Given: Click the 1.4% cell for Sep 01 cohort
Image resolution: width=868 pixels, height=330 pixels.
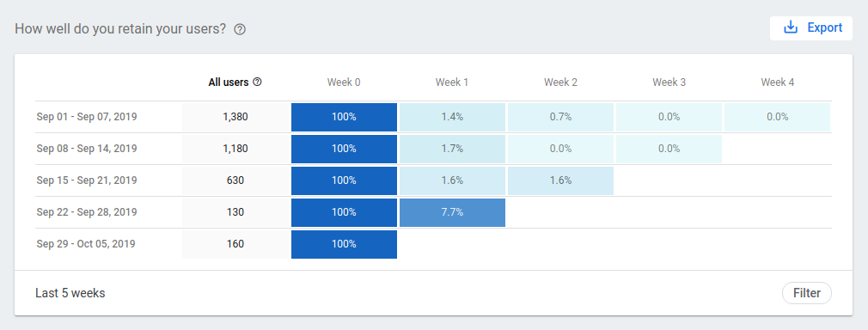Looking at the screenshot, I should tap(452, 118).
